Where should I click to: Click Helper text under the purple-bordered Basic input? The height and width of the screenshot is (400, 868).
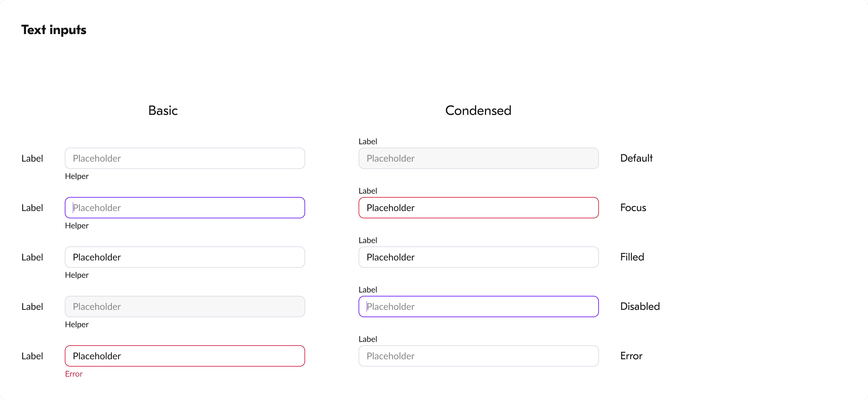(x=76, y=225)
